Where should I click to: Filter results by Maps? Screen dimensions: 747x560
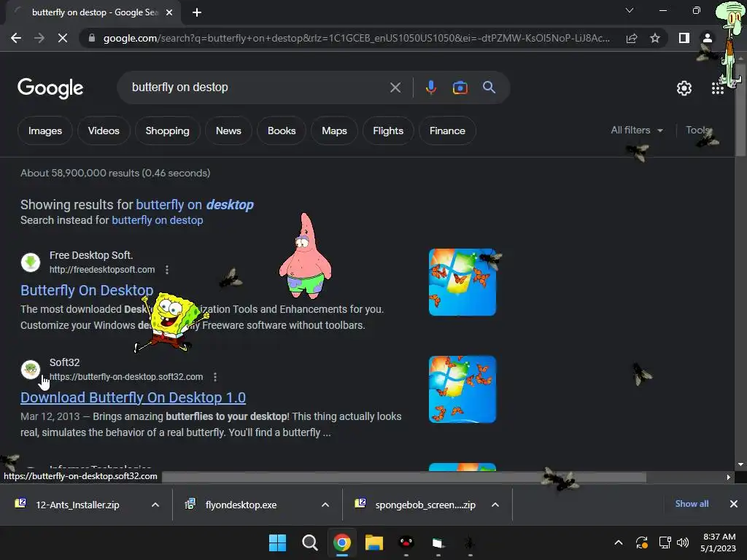pos(334,131)
